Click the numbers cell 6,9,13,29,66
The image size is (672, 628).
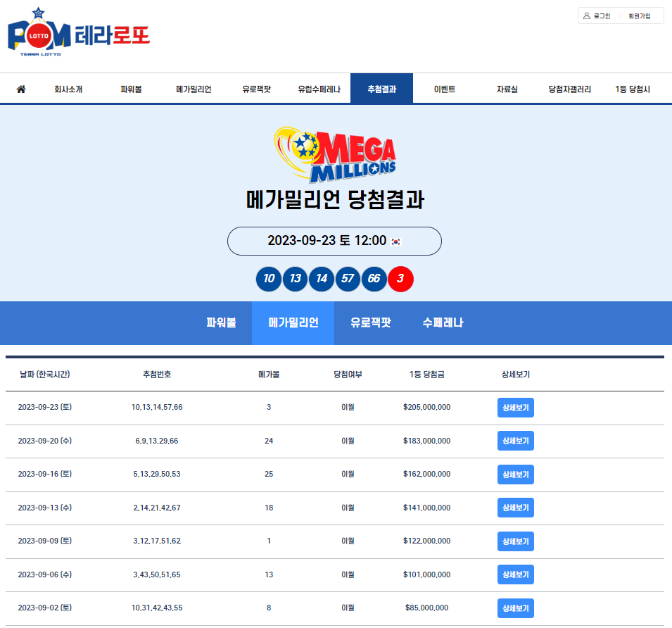(x=157, y=441)
